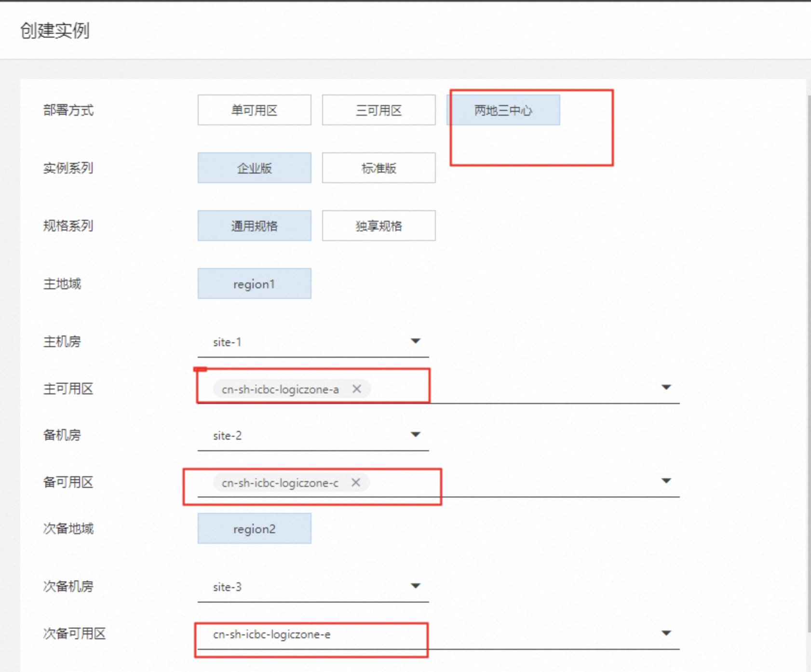This screenshot has height=672, width=811.
Task: Click the vertical scrollbar on the right
Action: 809,363
